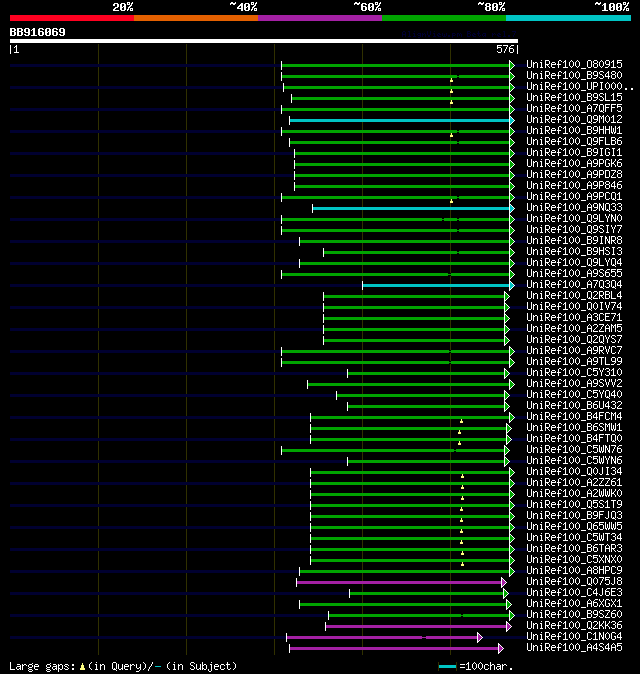This screenshot has width=640, height=674.
Task: Click UniRef100_Q0JI34 label
Action: (574, 472)
